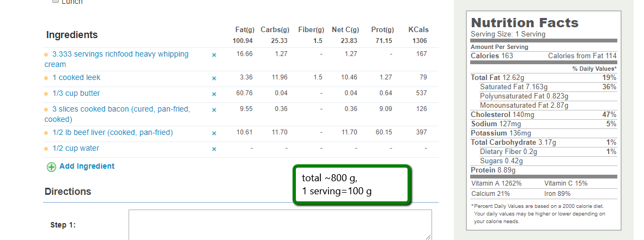This screenshot has width=644, height=240.
Task: Click the green-bordered serving size note
Action: 352,186
